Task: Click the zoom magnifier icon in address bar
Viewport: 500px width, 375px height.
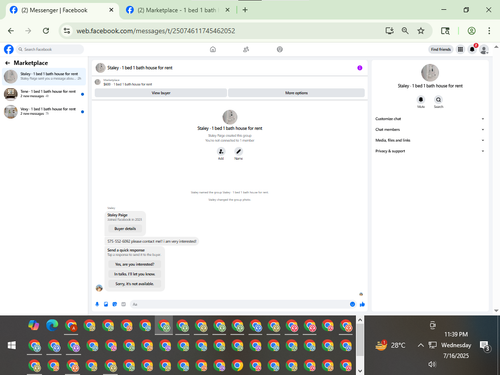Action: 405,31
